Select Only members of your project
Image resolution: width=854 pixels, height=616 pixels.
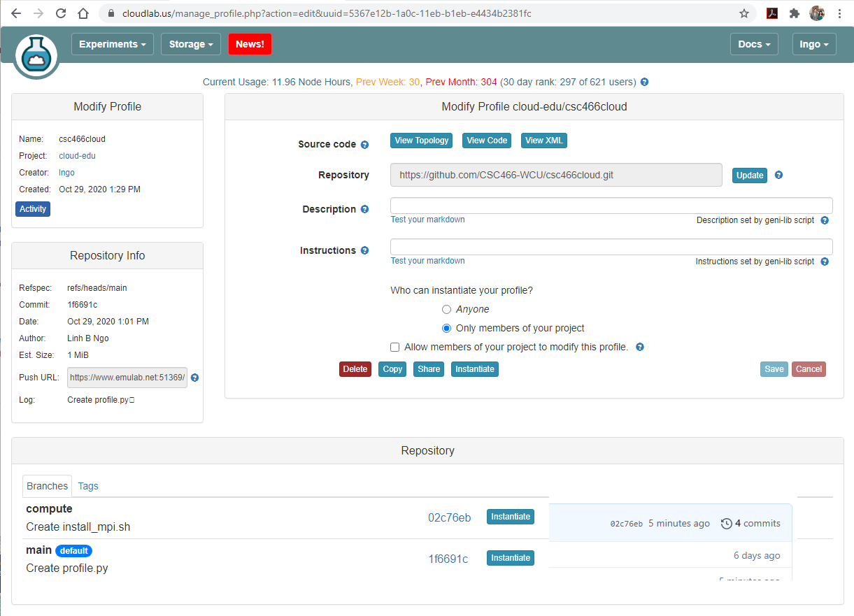click(447, 328)
